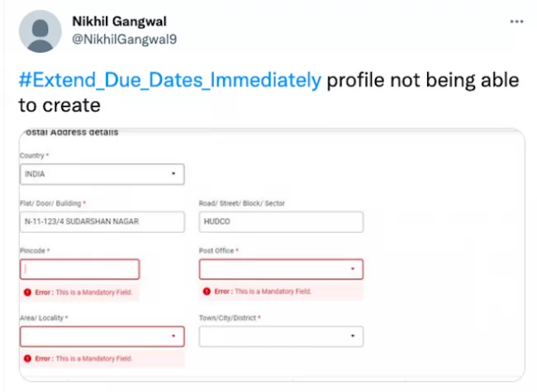Click the Area/Locality dropdown arrow

coord(173,336)
